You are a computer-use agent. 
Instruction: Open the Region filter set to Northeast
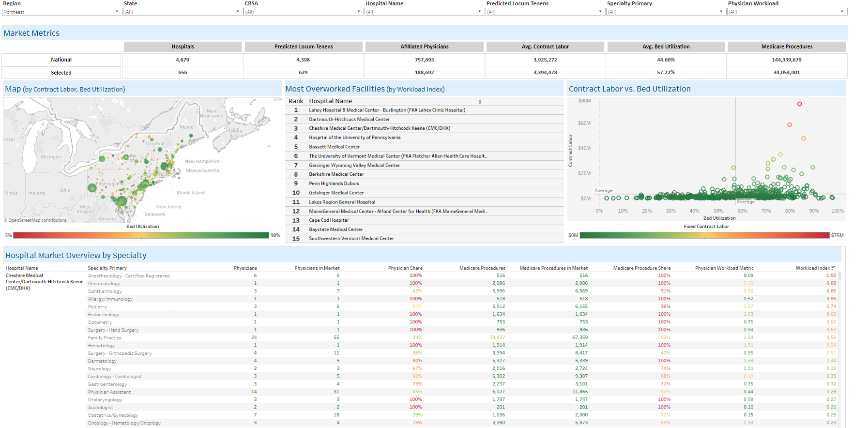coord(61,12)
